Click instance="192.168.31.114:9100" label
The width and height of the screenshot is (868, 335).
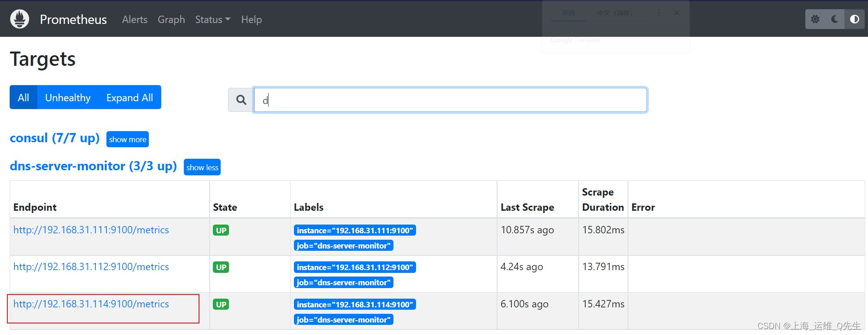pyautogui.click(x=355, y=305)
